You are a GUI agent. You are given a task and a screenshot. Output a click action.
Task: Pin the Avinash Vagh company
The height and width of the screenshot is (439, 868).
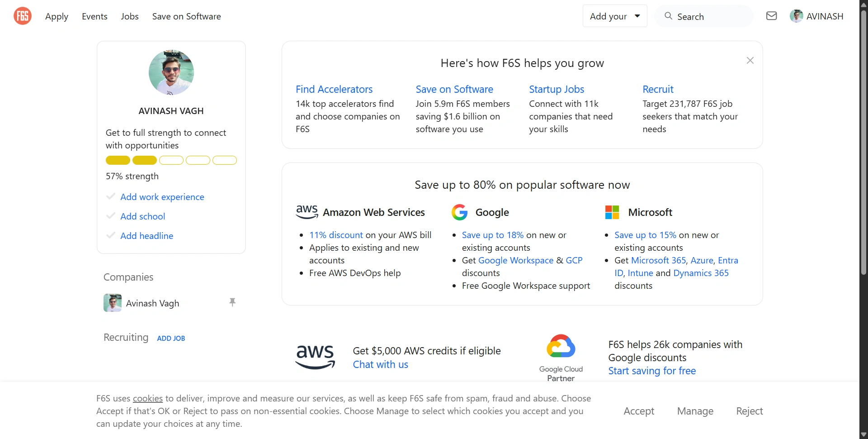(232, 302)
